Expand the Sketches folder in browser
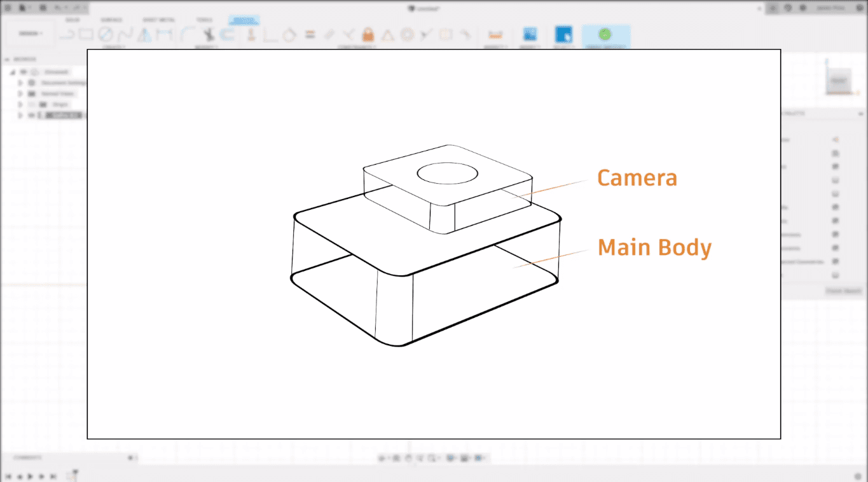This screenshot has width=868, height=482. point(20,115)
